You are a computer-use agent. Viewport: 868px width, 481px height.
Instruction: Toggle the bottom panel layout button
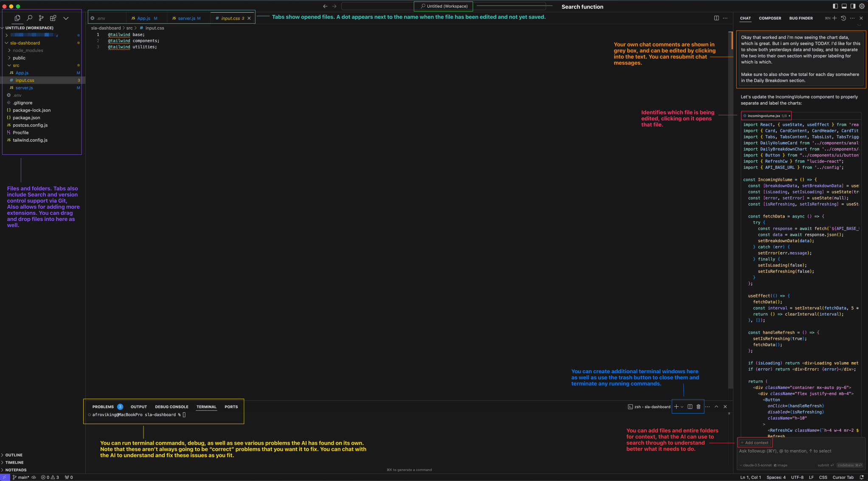844,6
